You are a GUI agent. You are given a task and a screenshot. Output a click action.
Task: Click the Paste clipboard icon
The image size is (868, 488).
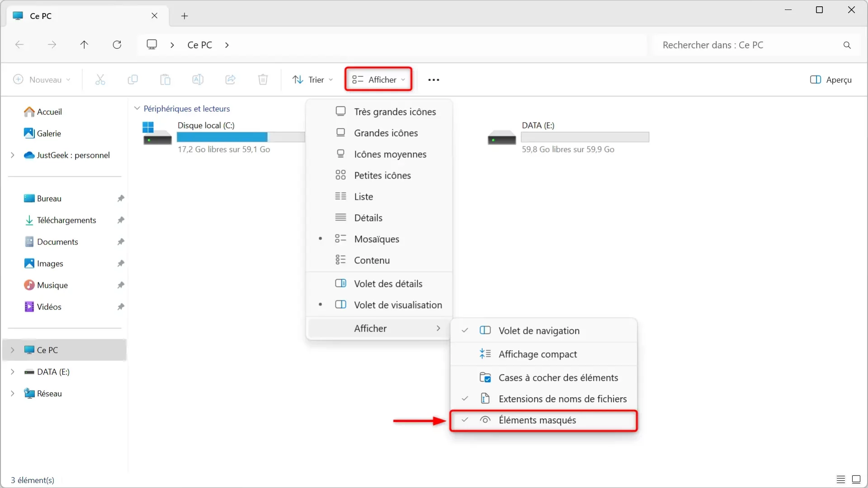(165, 80)
